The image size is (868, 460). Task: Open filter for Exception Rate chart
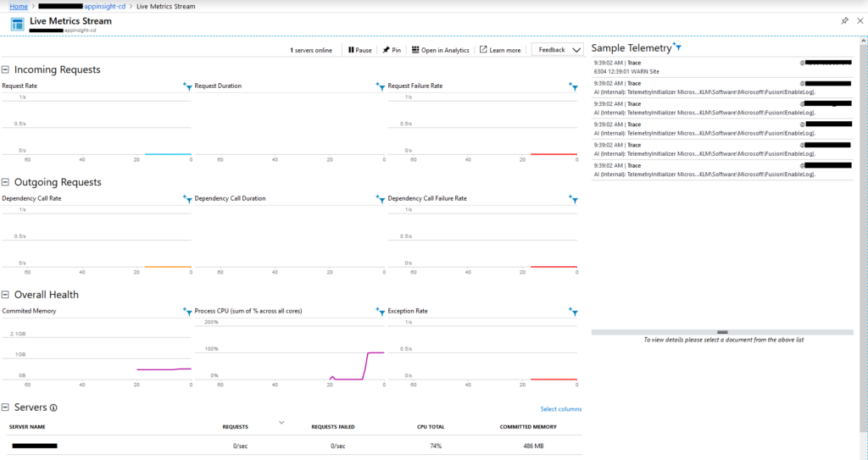click(573, 312)
